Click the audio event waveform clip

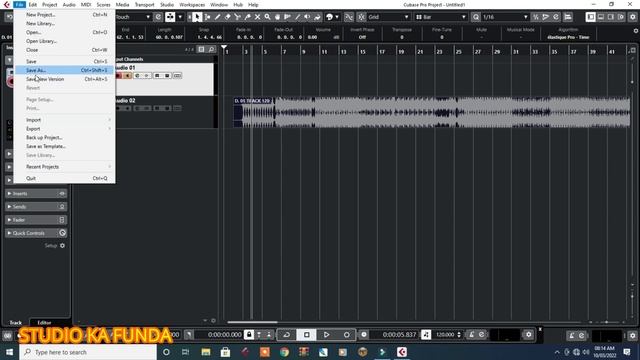point(432,112)
